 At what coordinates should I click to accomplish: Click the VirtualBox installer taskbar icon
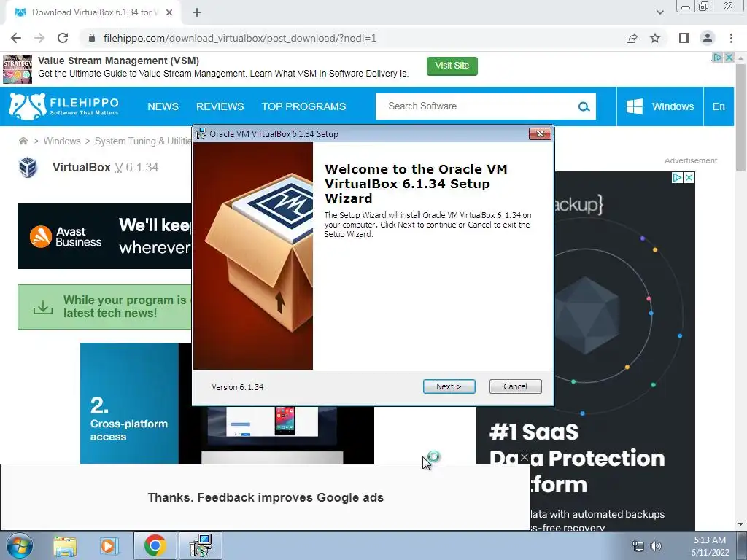click(201, 545)
